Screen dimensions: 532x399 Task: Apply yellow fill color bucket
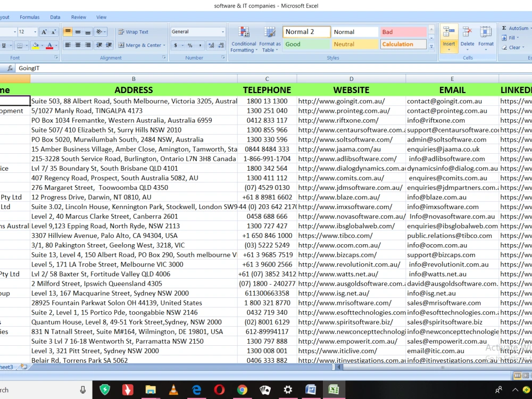36,45
